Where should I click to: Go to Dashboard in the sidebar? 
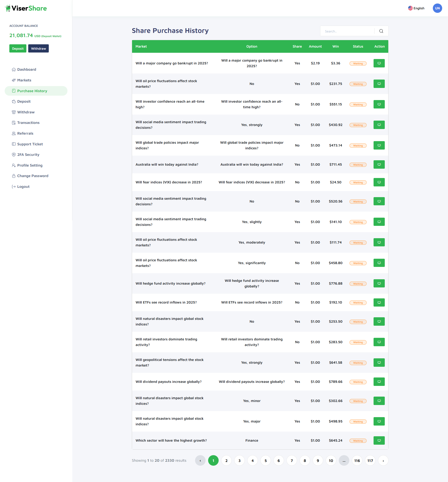click(x=26, y=70)
